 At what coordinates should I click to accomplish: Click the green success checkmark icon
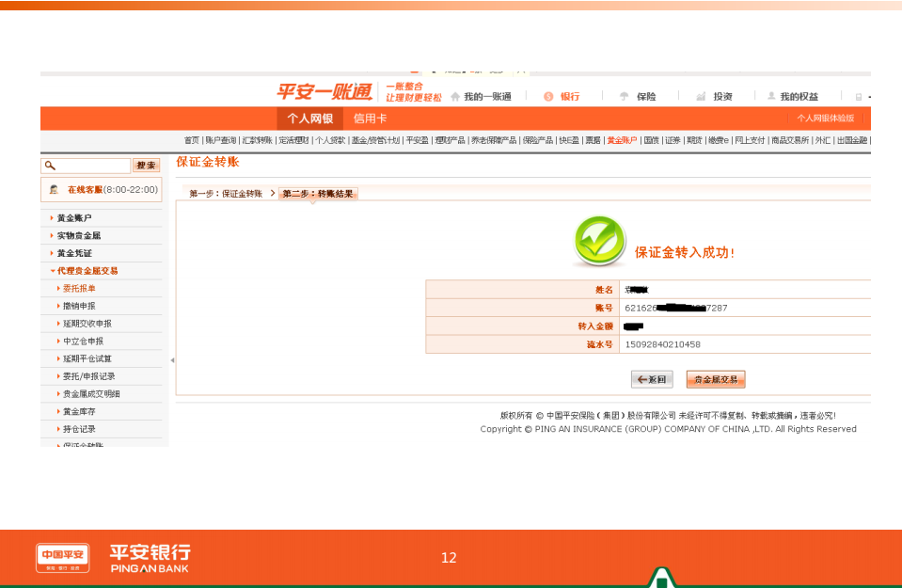pyautogui.click(x=599, y=241)
